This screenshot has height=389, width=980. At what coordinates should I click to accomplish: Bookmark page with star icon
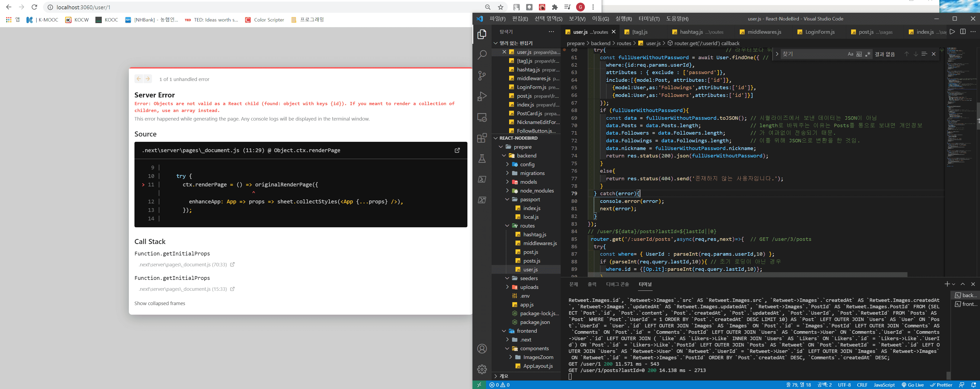(x=501, y=7)
